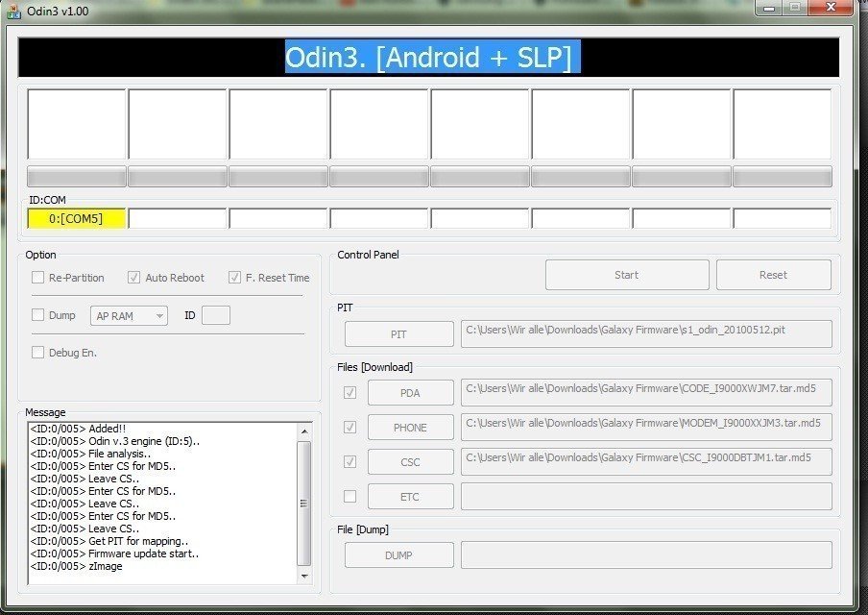Image resolution: width=868 pixels, height=615 pixels.
Task: Check the ETC file checkbox
Action: click(350, 497)
